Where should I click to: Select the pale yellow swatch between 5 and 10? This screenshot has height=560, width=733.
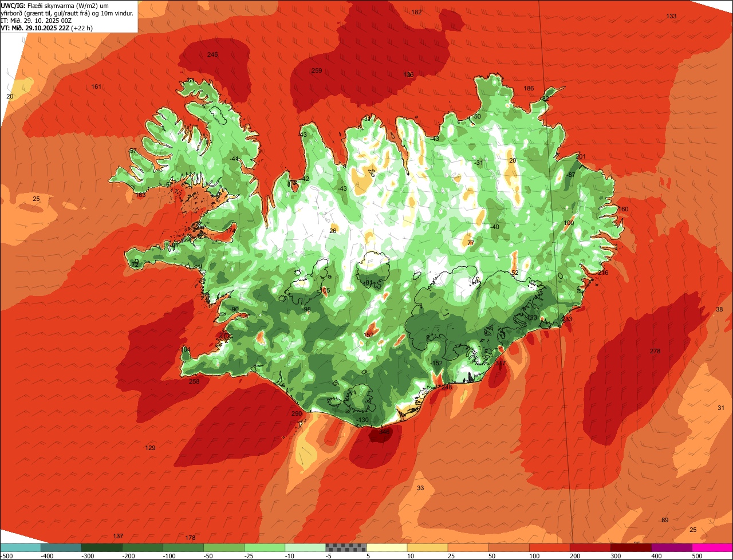pos(387,547)
